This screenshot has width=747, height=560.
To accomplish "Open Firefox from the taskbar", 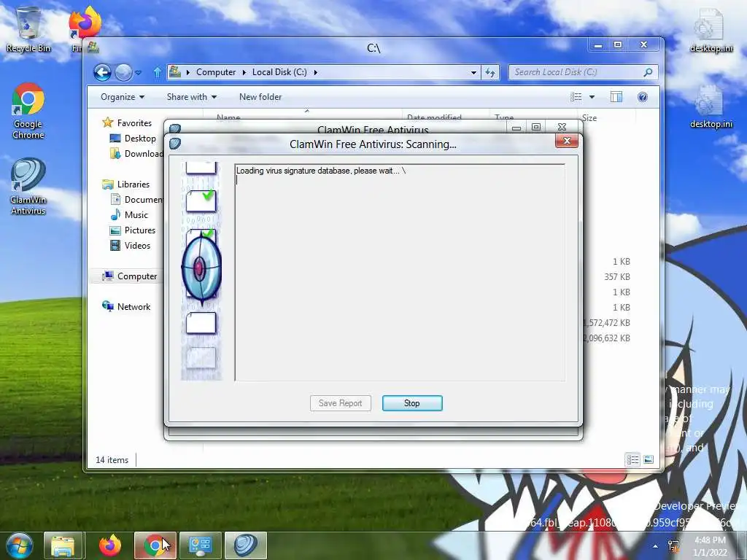I will 110,545.
